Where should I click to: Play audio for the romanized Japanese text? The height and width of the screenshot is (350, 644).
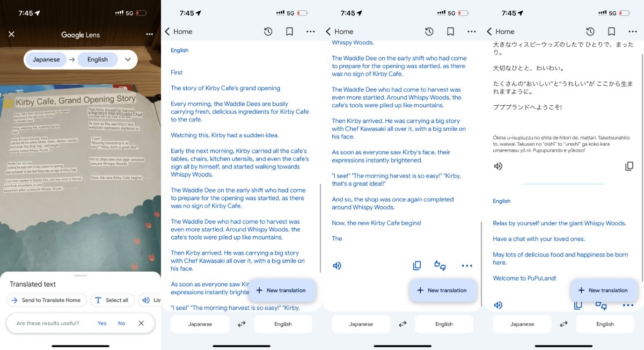coord(498,166)
